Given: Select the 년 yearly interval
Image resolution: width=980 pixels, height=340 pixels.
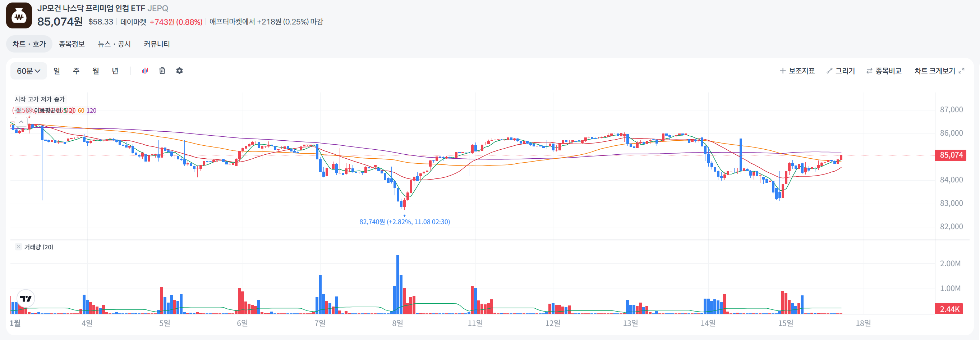Looking at the screenshot, I should (x=115, y=71).
